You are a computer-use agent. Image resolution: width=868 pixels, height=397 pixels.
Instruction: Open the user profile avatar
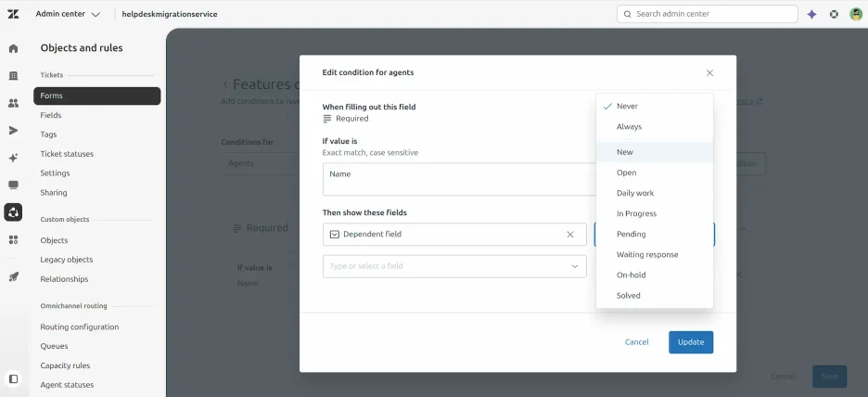click(856, 15)
